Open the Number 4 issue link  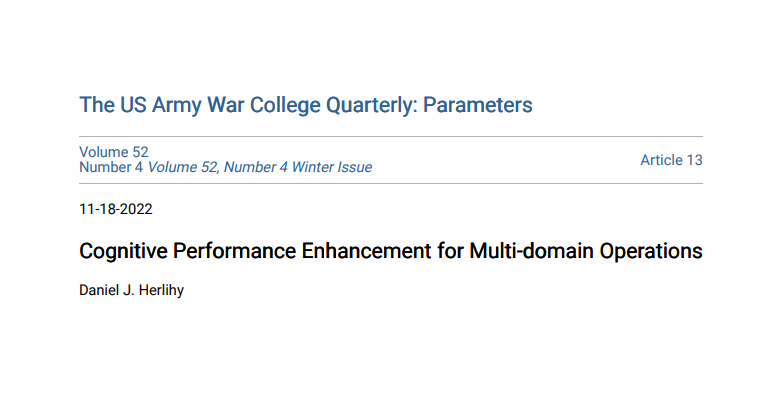(111, 167)
